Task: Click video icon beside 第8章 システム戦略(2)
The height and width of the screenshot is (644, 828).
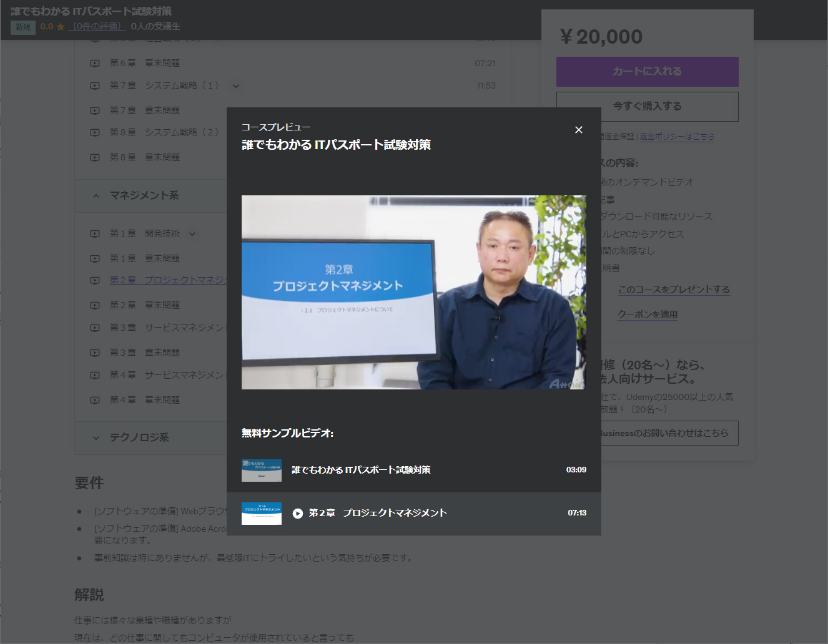Action: pyautogui.click(x=95, y=132)
